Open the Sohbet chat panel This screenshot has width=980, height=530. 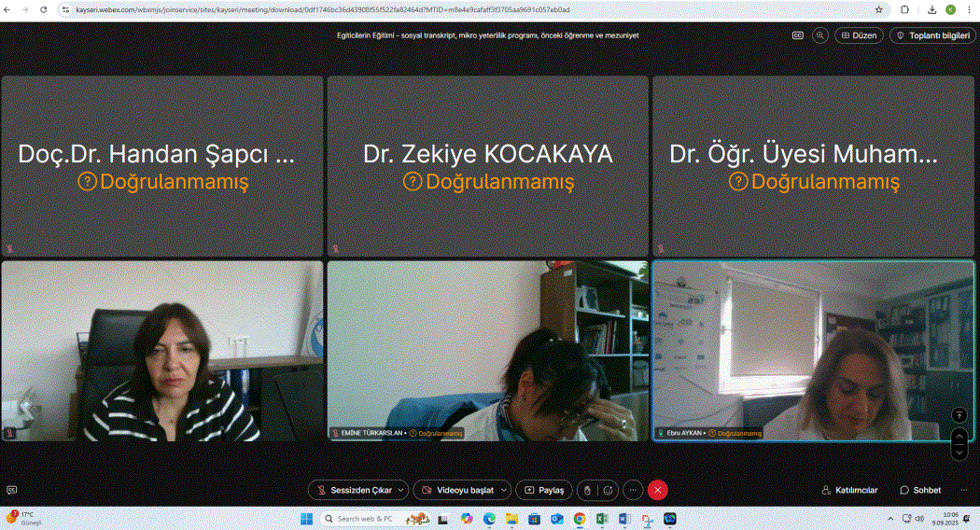(x=920, y=490)
